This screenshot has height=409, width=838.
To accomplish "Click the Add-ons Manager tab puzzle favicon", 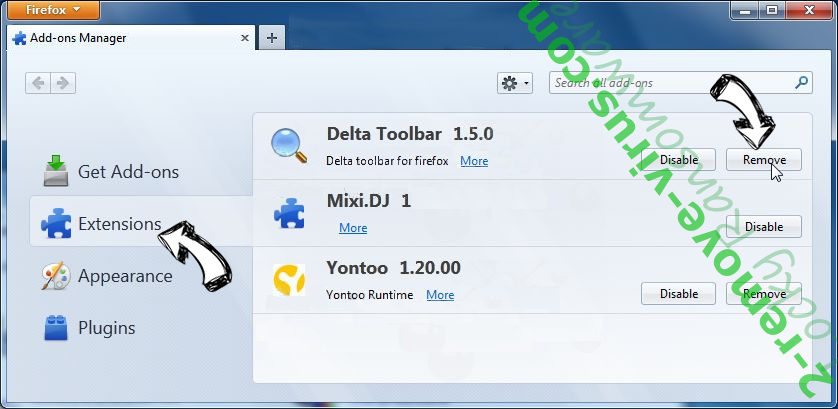I will (19, 38).
